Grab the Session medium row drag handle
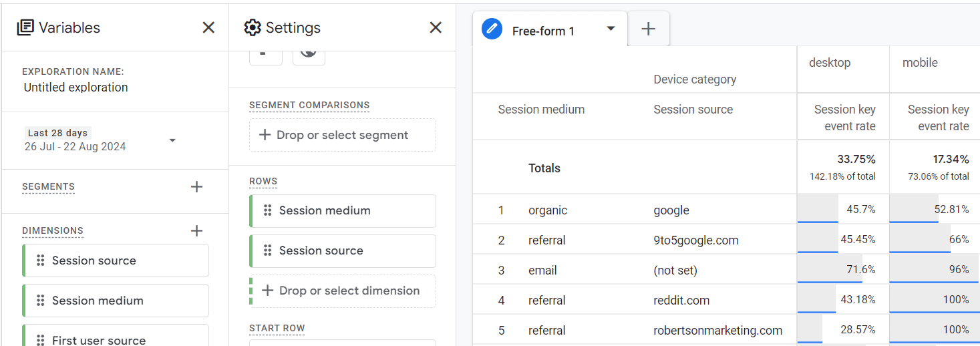Screen dimensions: 980x346 point(267,210)
